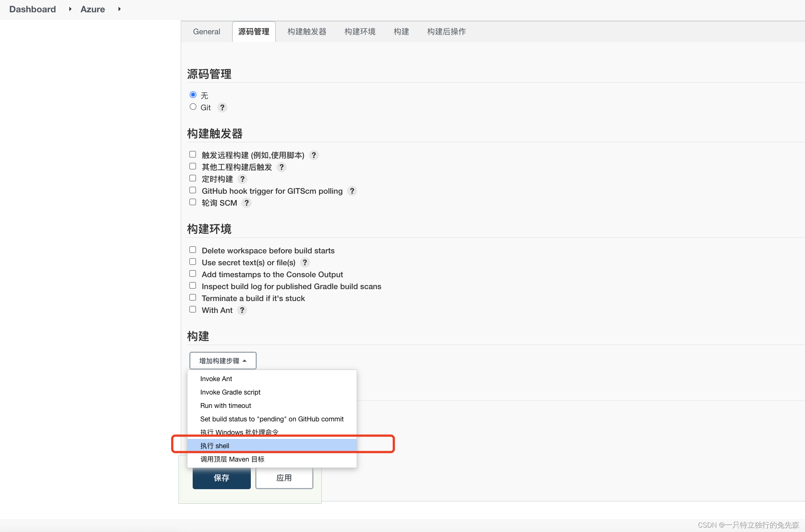Check the With Ant checkbox
805x532 pixels.
[x=193, y=309]
